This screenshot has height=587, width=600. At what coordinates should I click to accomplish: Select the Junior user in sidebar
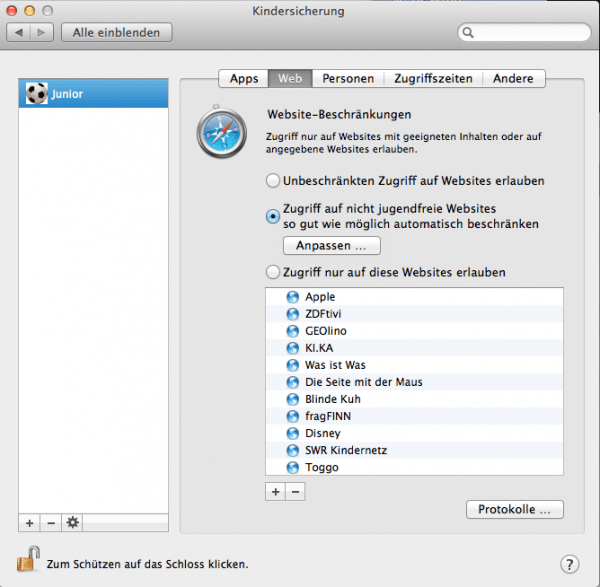[x=93, y=93]
